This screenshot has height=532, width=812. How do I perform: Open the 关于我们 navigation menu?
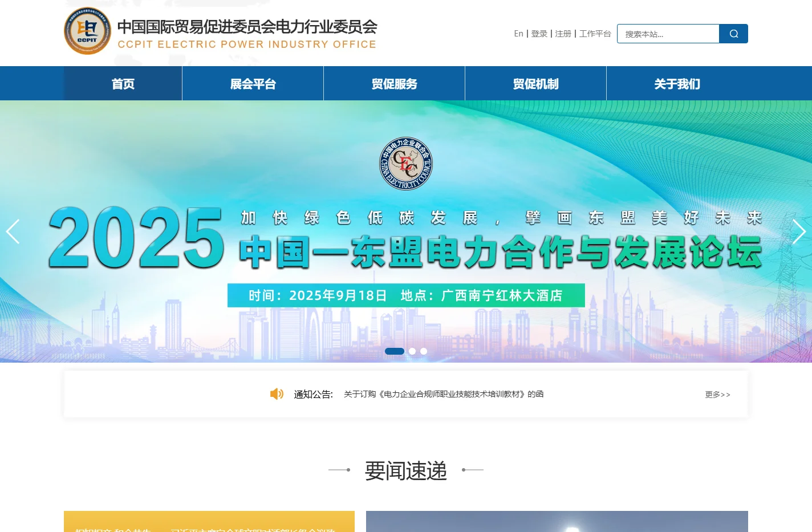[677, 84]
